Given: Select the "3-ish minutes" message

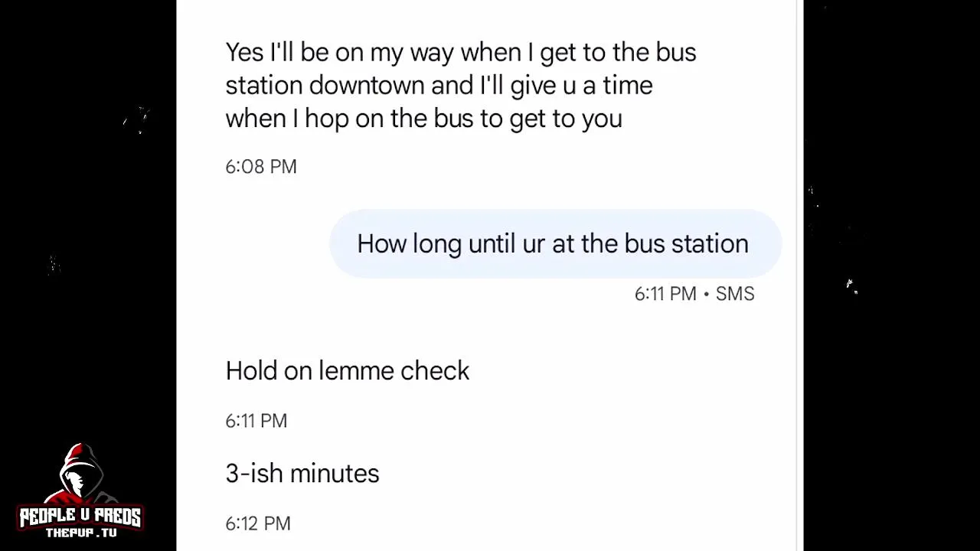Looking at the screenshot, I should coord(302,474).
